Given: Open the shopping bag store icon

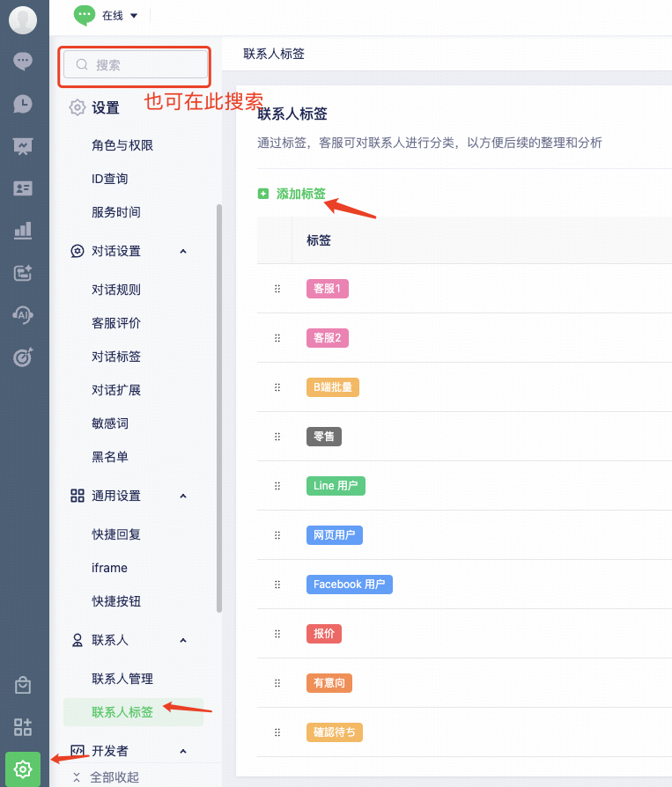Looking at the screenshot, I should [23, 685].
